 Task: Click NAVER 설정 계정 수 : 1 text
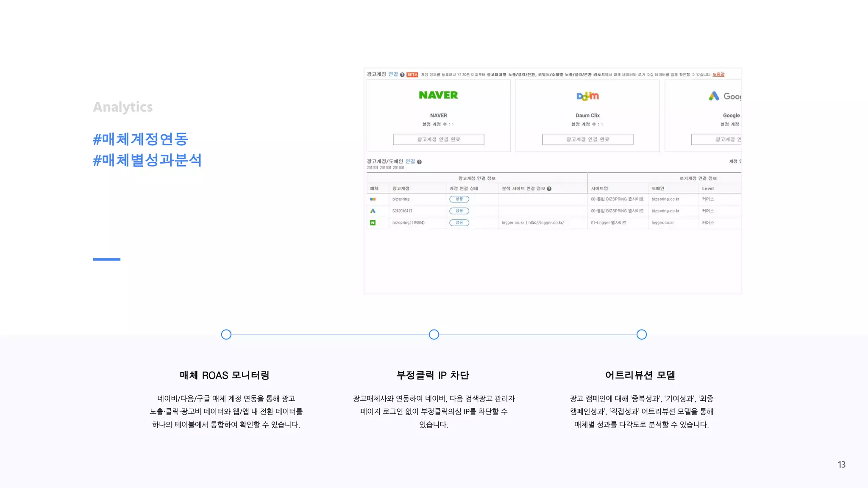point(438,125)
